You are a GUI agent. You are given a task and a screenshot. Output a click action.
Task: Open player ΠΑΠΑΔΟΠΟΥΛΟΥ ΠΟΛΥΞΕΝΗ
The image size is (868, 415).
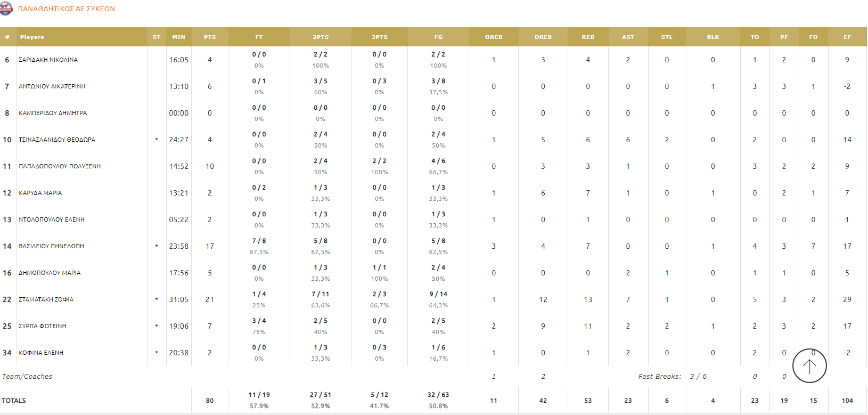coord(60,166)
